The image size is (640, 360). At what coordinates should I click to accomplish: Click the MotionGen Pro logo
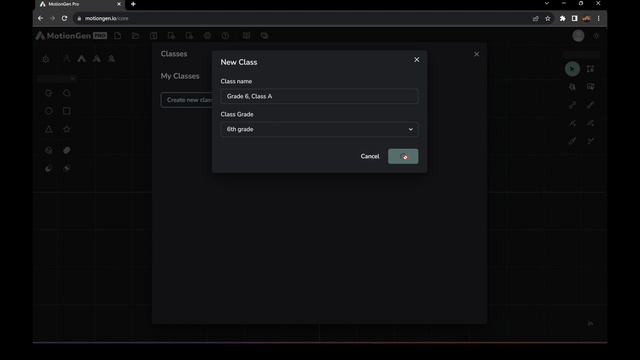[x=71, y=36]
